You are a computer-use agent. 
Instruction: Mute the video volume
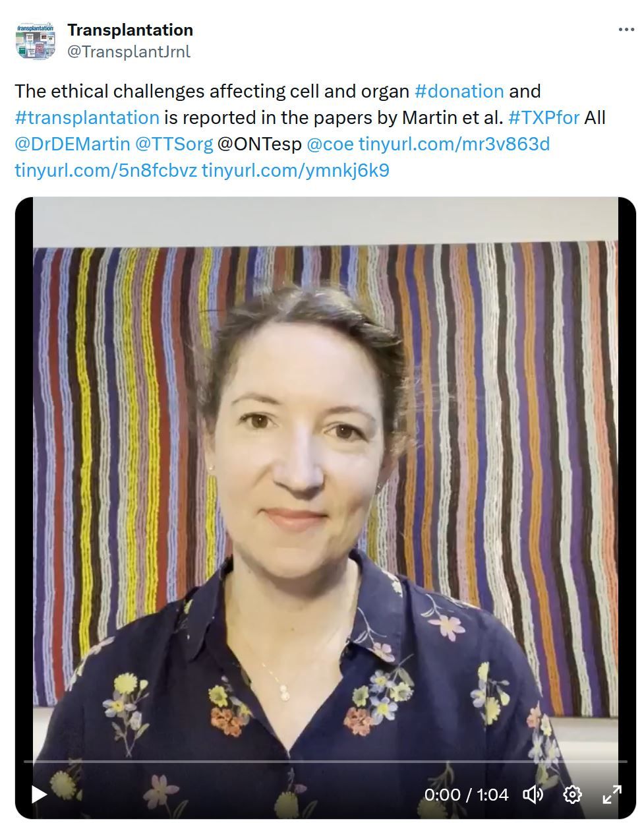[x=533, y=794]
